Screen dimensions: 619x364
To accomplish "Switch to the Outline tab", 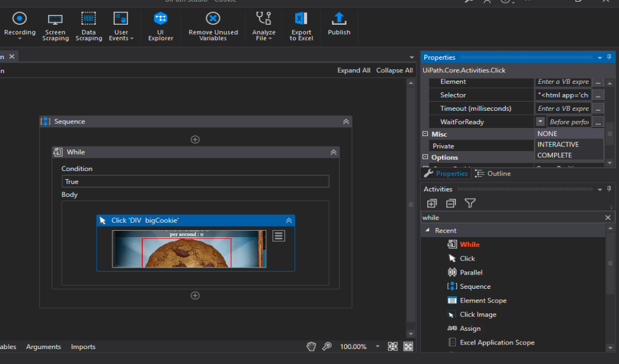I will [x=493, y=174].
